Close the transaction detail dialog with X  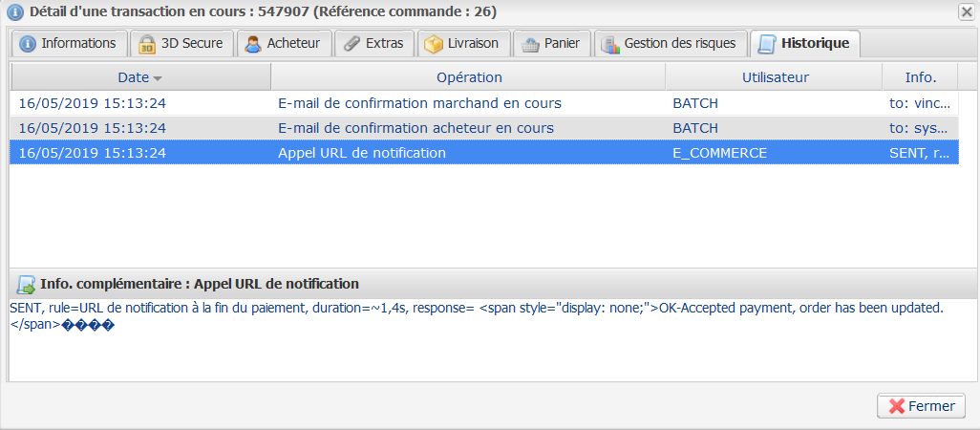(966, 11)
